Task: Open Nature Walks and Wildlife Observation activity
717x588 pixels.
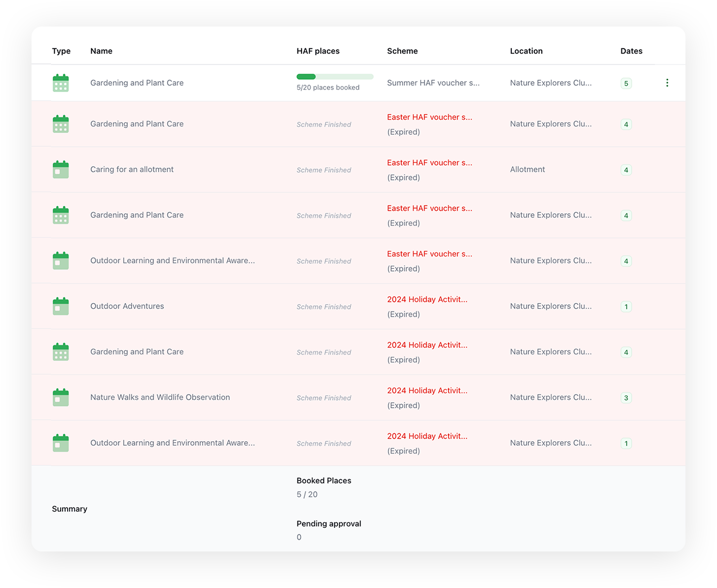Action: [160, 397]
